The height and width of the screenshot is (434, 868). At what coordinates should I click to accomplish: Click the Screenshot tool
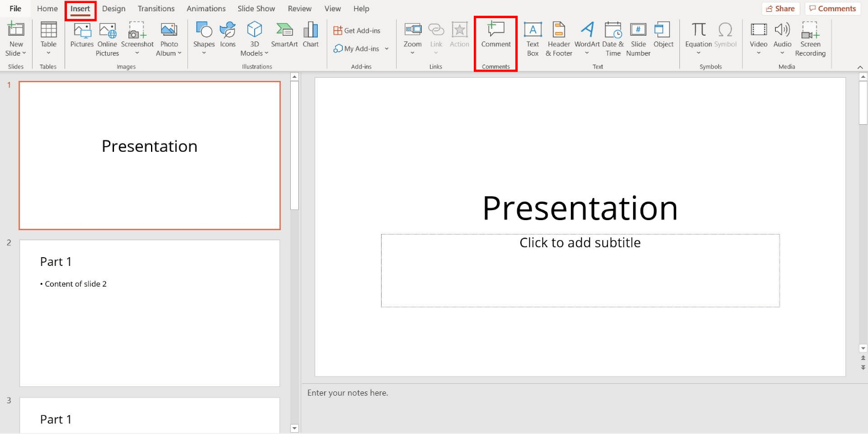[x=137, y=29]
